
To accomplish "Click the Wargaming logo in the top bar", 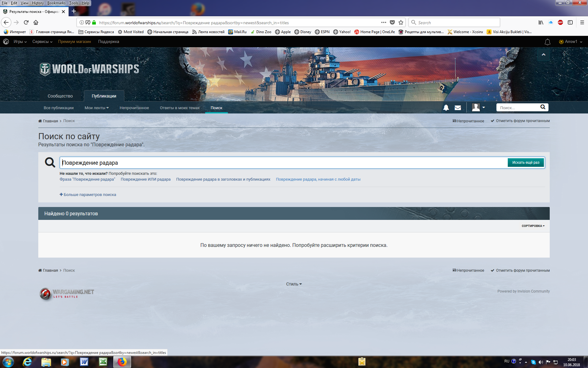I will 6,41.
